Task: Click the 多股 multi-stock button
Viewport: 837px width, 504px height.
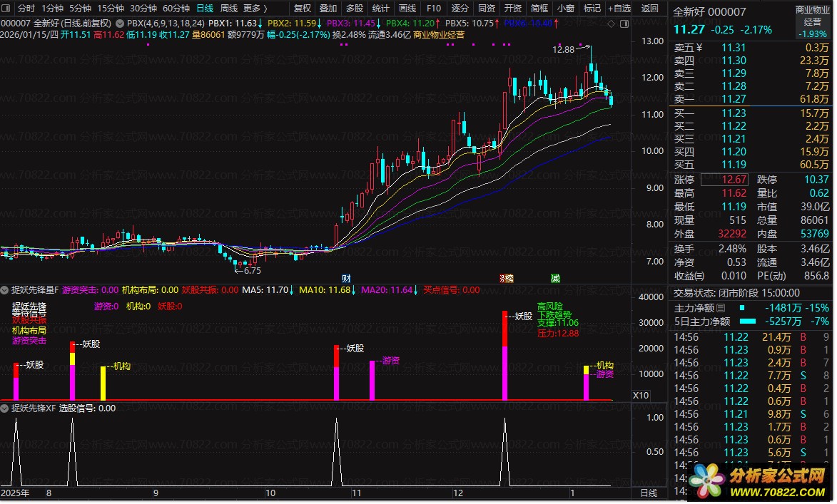Action: pos(355,8)
